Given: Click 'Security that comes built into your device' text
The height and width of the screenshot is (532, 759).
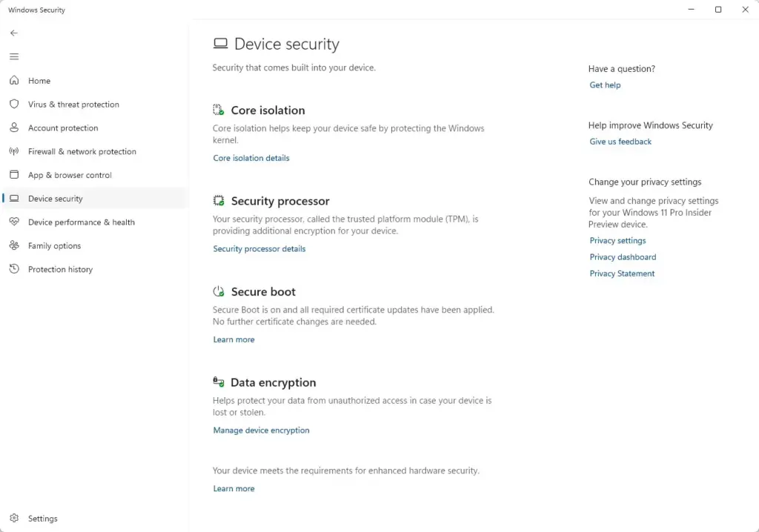Looking at the screenshot, I should 294,67.
